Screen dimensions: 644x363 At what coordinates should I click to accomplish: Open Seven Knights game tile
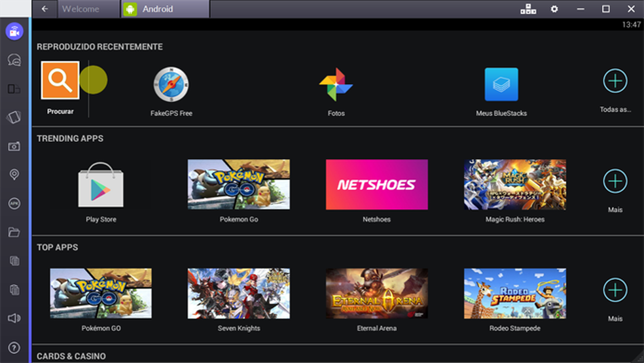coord(239,293)
